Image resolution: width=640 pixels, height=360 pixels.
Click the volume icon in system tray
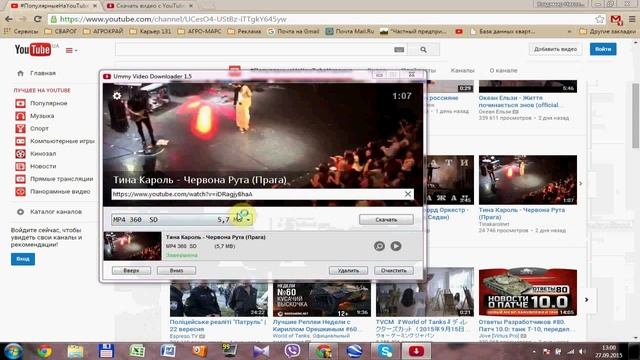pyautogui.click(x=582, y=351)
